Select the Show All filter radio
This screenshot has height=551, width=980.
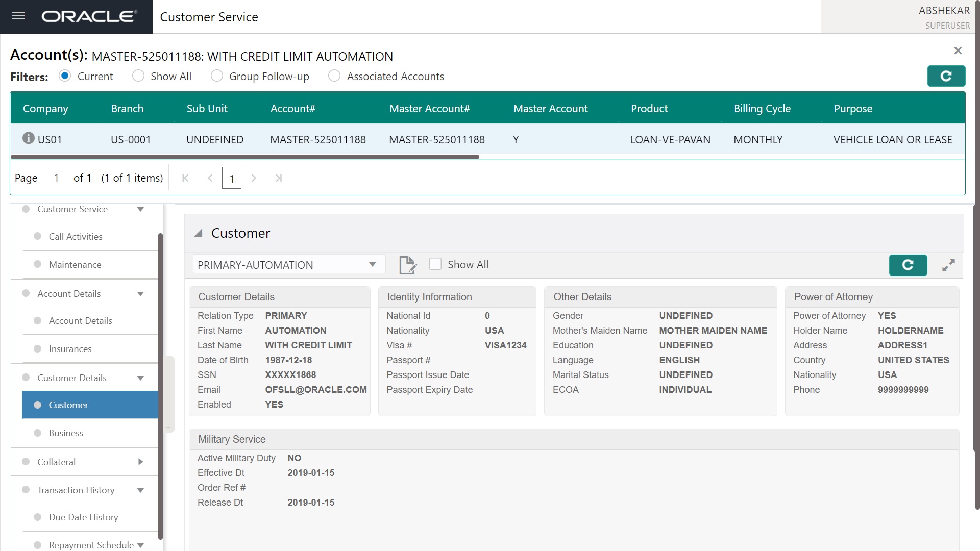click(x=138, y=76)
